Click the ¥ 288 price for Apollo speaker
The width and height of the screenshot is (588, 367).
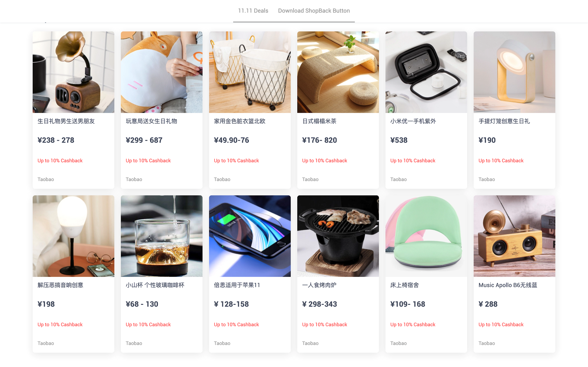tap(488, 304)
